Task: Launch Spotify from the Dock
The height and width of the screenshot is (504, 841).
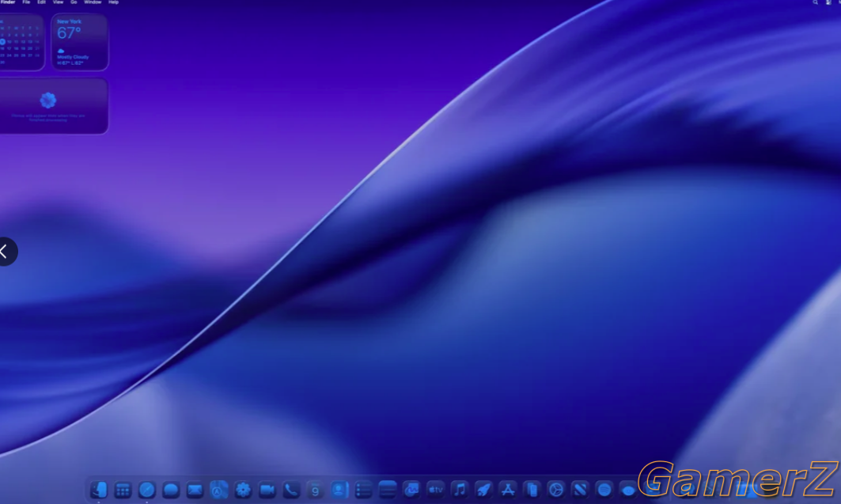Action: 604,490
